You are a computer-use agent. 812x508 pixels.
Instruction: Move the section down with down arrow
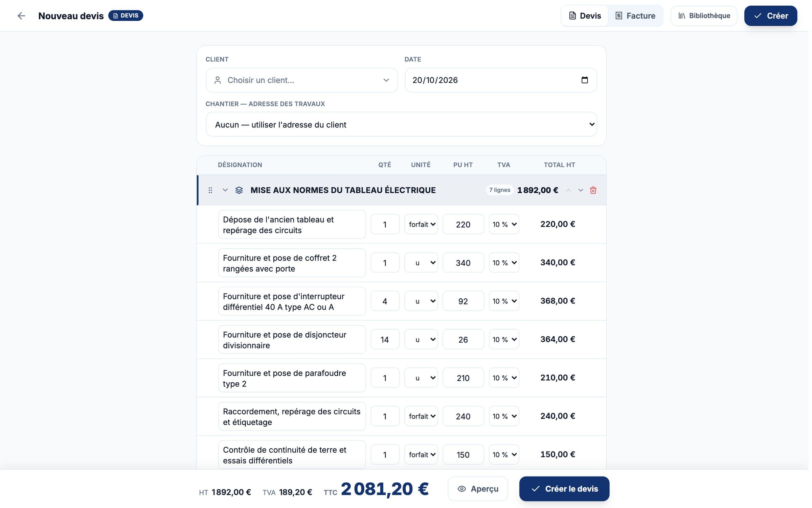(x=581, y=191)
